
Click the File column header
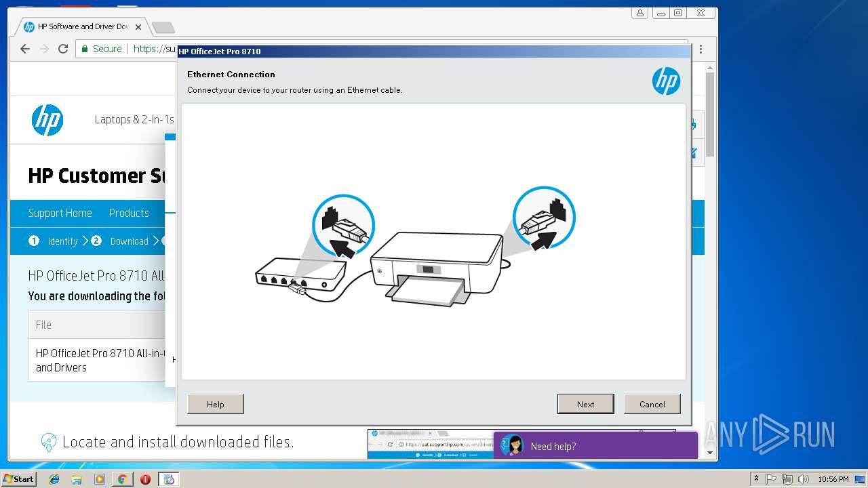[43, 325]
